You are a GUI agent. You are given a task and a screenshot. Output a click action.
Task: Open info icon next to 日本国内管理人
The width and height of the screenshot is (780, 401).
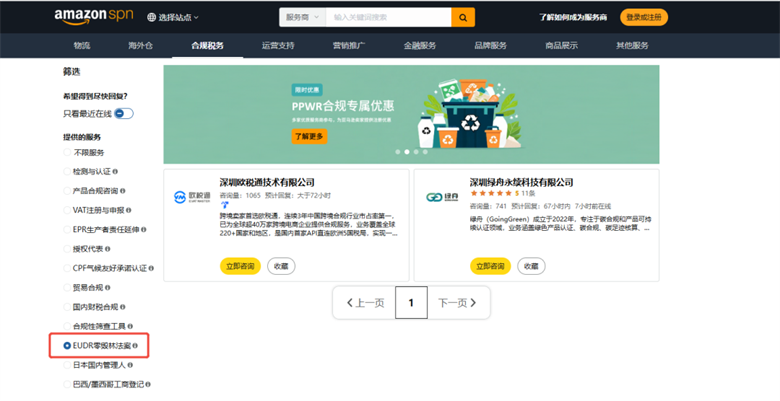pos(130,365)
